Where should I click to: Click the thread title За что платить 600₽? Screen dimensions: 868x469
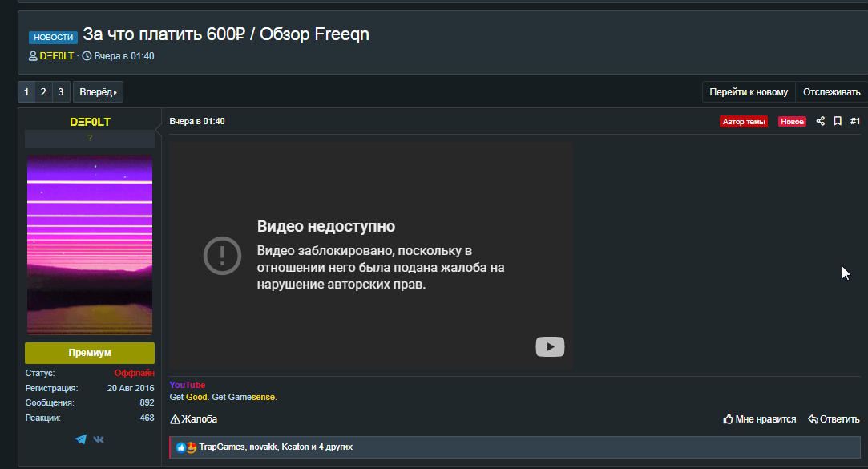pyautogui.click(x=226, y=34)
